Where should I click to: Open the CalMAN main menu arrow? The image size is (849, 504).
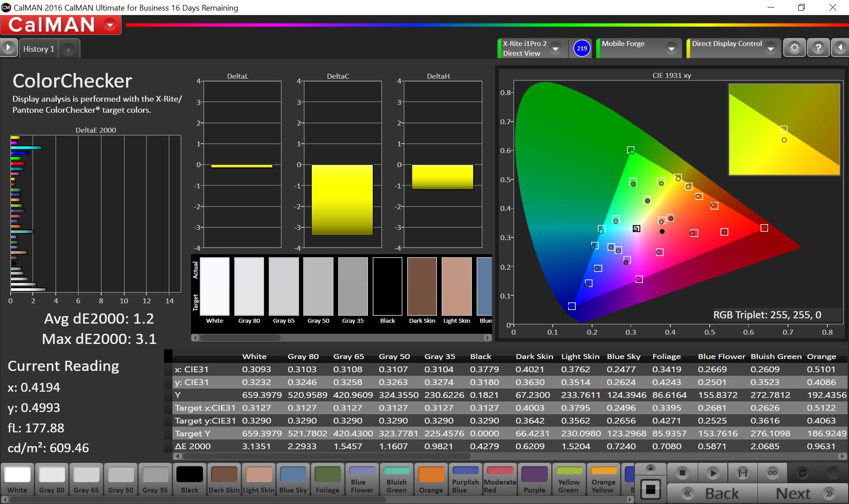(110, 25)
